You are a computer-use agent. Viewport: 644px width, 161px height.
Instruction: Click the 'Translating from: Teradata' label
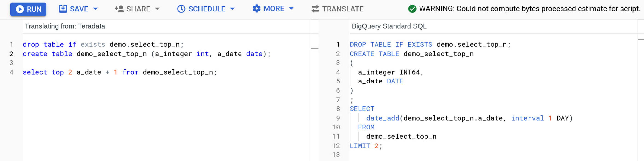65,26
